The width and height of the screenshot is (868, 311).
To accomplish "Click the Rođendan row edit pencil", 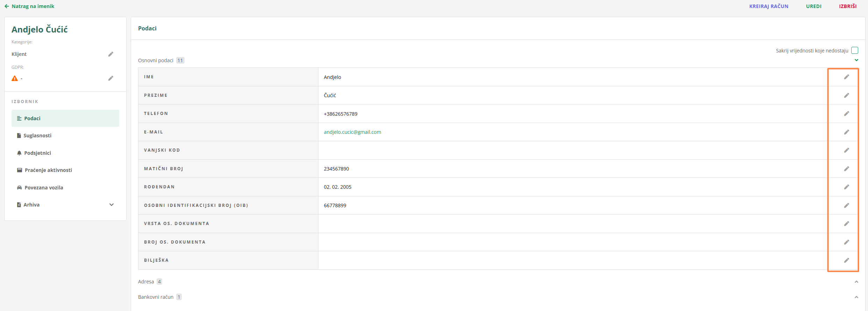I will [x=846, y=187].
